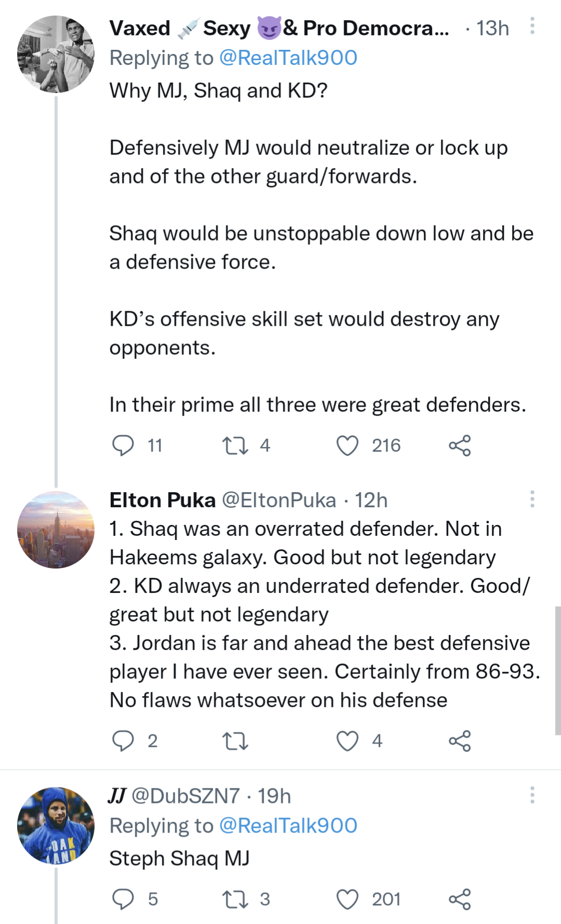The height and width of the screenshot is (924, 561).
Task: Reply to JJ's Steph Shaq MJ tweet
Action: [123, 899]
